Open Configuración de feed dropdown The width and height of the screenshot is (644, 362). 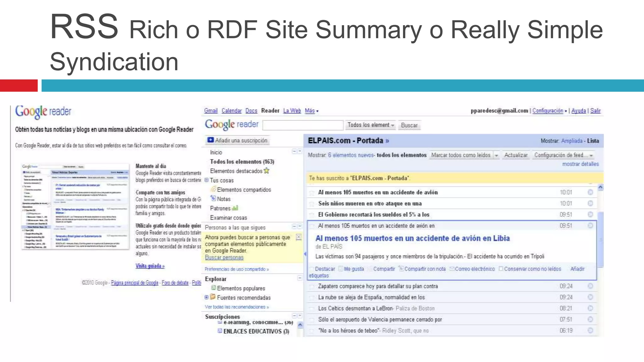pos(563,155)
